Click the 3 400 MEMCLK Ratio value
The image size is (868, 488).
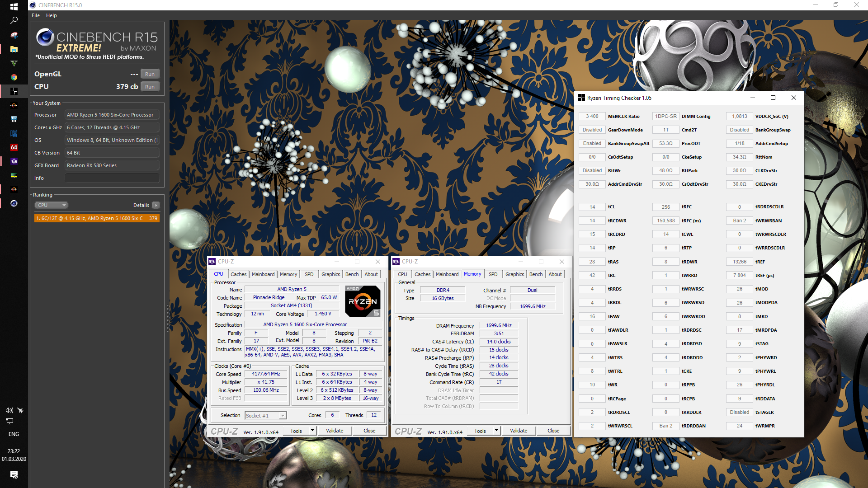[592, 116]
